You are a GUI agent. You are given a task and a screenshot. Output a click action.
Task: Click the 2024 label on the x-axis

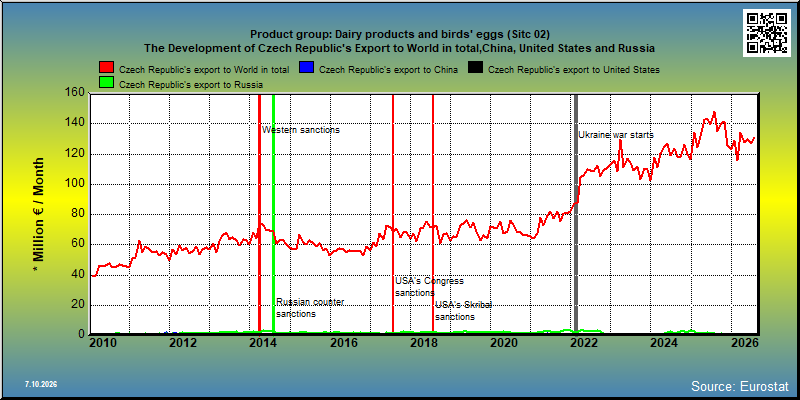coord(663,343)
